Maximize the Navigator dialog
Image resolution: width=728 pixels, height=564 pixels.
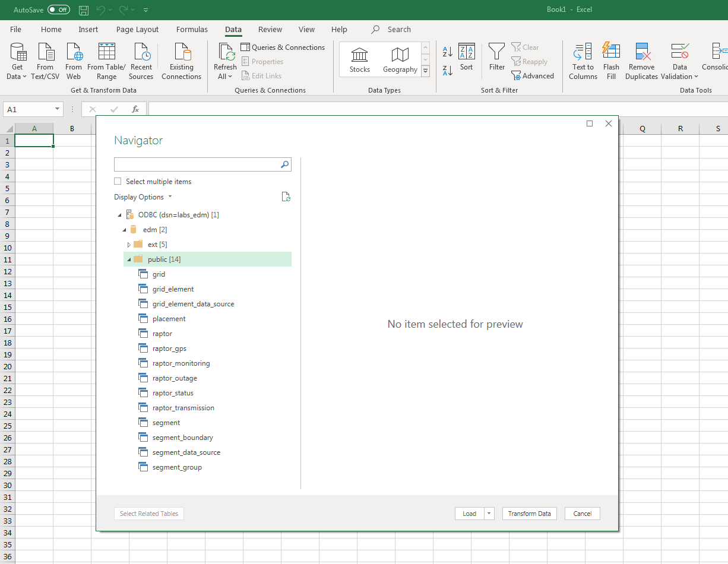590,123
